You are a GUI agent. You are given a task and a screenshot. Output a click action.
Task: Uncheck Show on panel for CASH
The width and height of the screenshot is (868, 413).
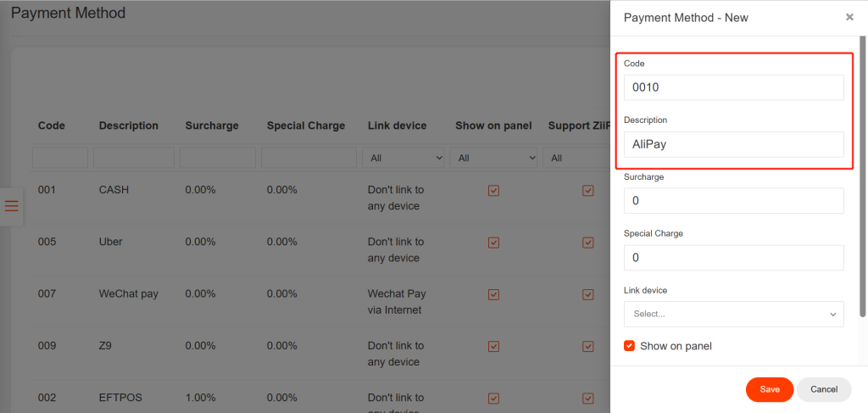493,191
